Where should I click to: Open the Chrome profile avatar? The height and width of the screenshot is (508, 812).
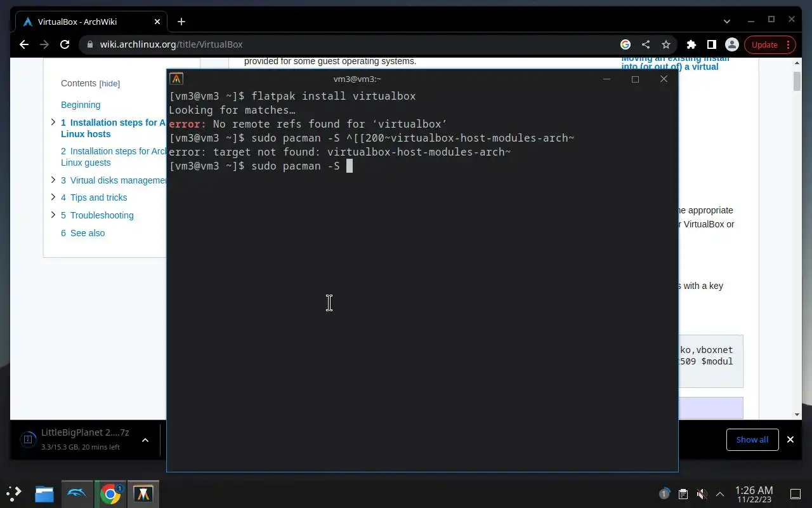pyautogui.click(x=732, y=44)
